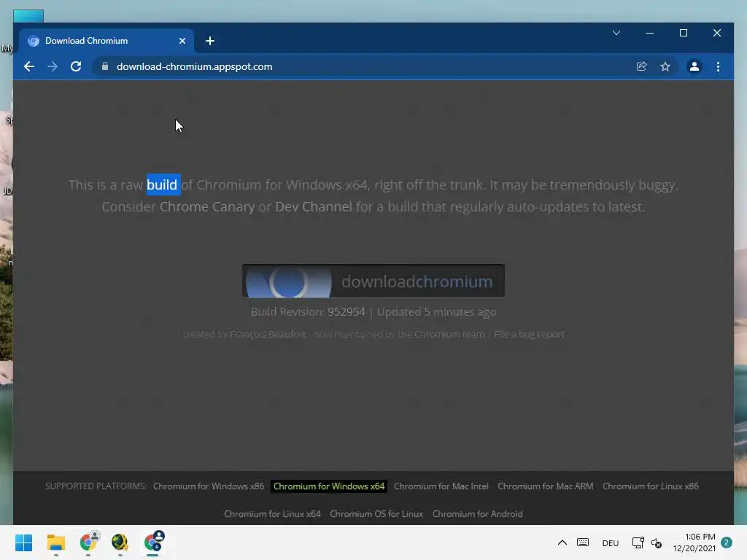Expand the tab search chevron
Screen dimensions: 747x560
(616, 33)
